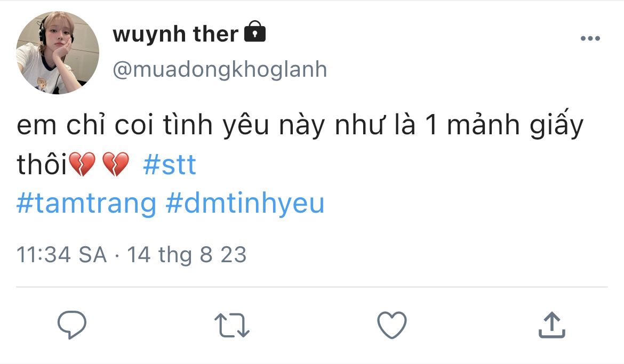
Task: Click the date 14 thg 8 23
Action: (x=187, y=255)
